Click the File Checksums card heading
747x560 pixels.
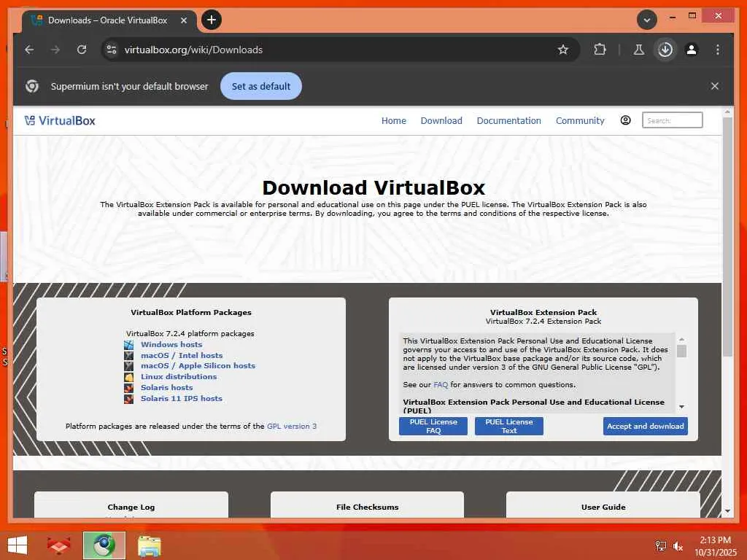point(368,507)
